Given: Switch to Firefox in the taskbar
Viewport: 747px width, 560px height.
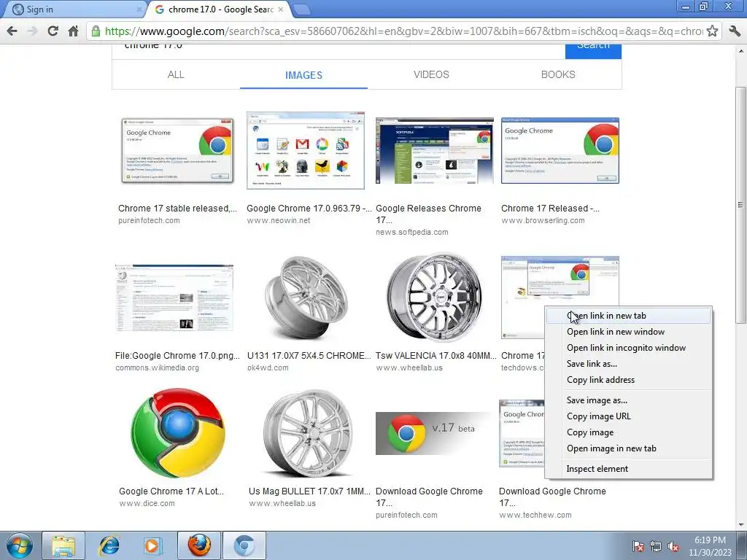Looking at the screenshot, I should (199, 545).
